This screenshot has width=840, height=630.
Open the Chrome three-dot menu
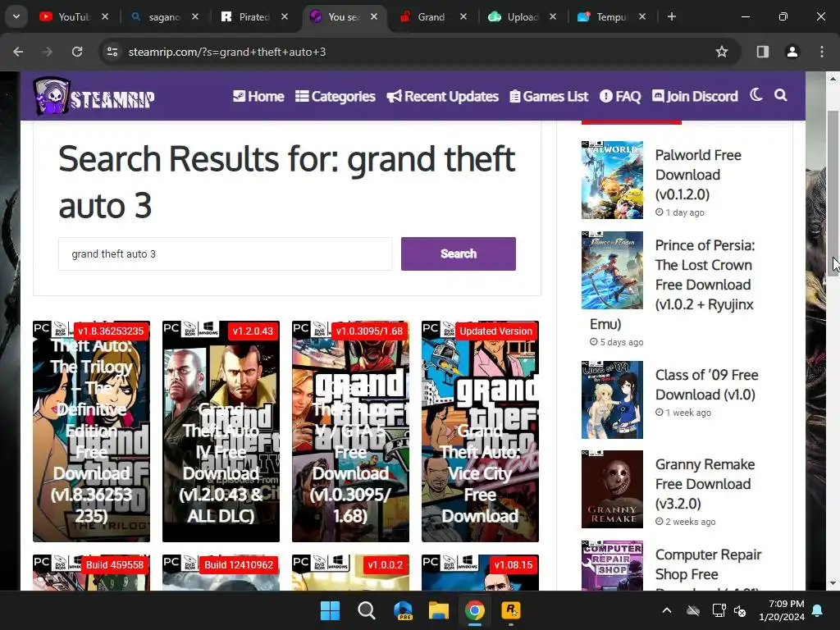pos(822,52)
